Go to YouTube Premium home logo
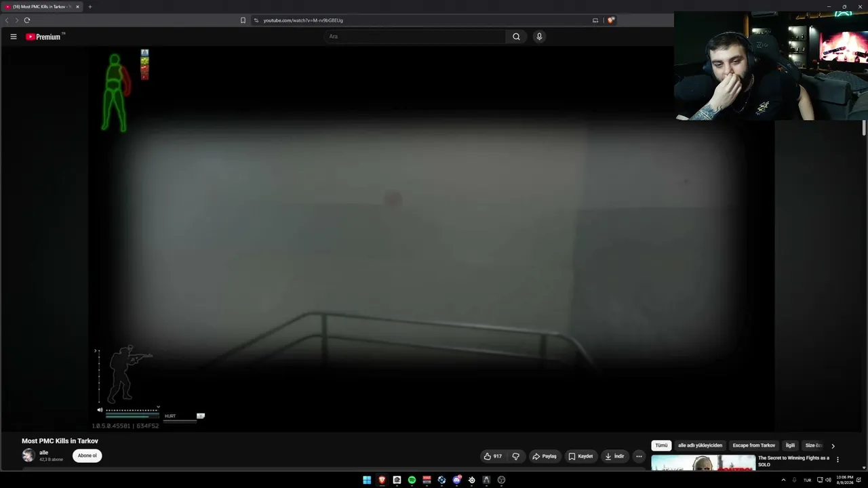The width and height of the screenshot is (868, 488). pyautogui.click(x=45, y=37)
